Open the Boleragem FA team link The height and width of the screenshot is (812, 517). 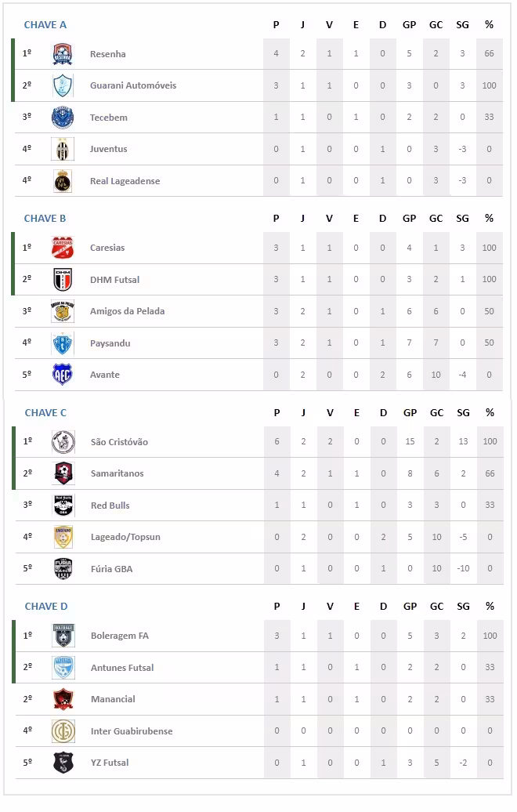click(119, 636)
